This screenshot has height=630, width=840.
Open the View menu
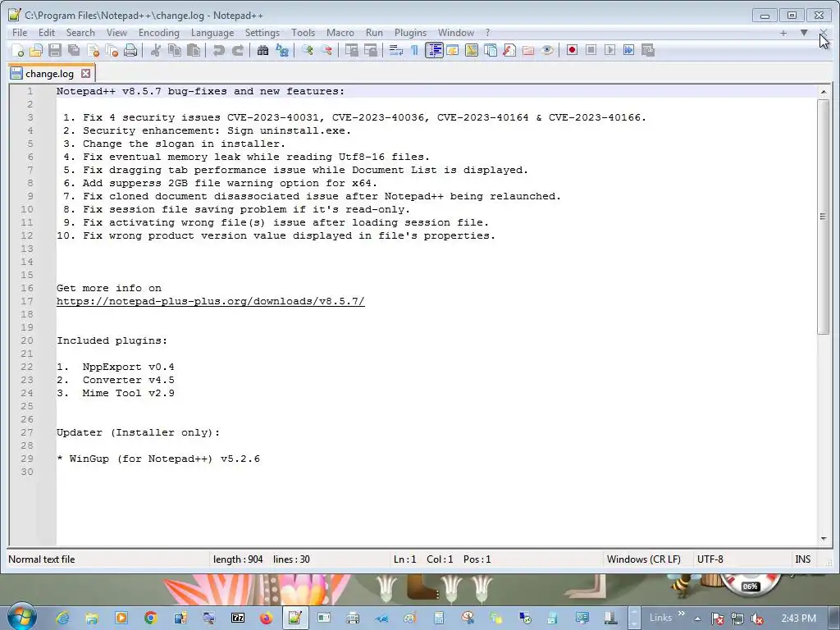[116, 33]
